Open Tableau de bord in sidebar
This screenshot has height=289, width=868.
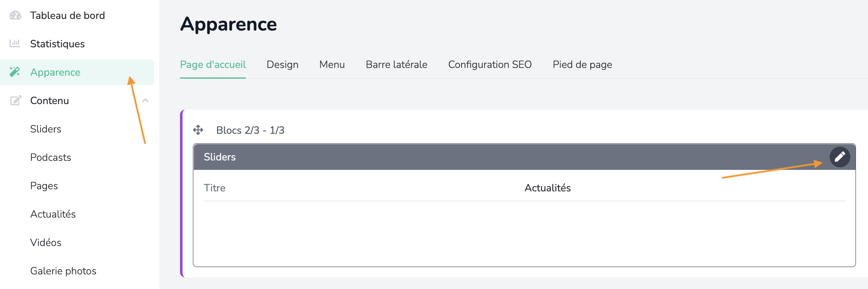pyautogui.click(x=68, y=15)
